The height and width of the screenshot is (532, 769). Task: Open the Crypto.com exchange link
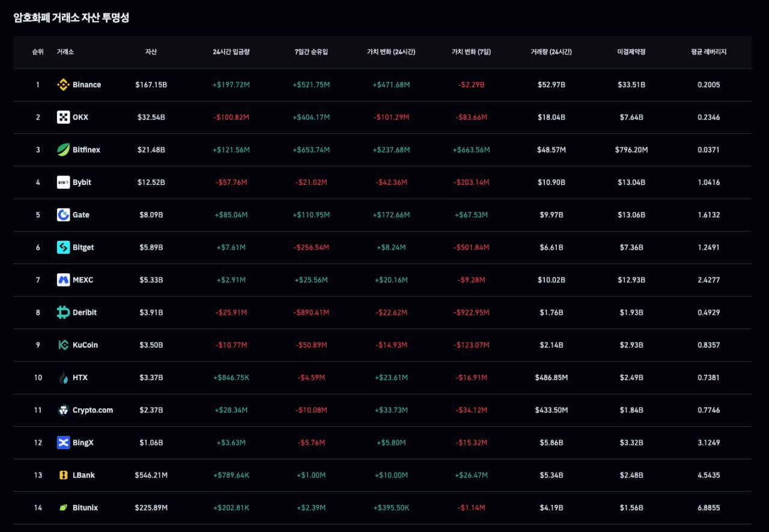point(93,410)
